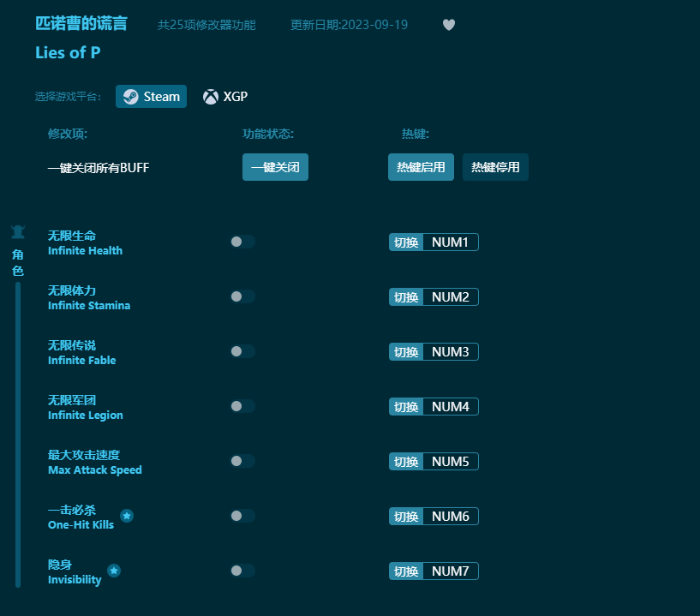Screen dimensions: 700x616
Task: Toggle the Invisibility switch on
Action: [x=242, y=571]
